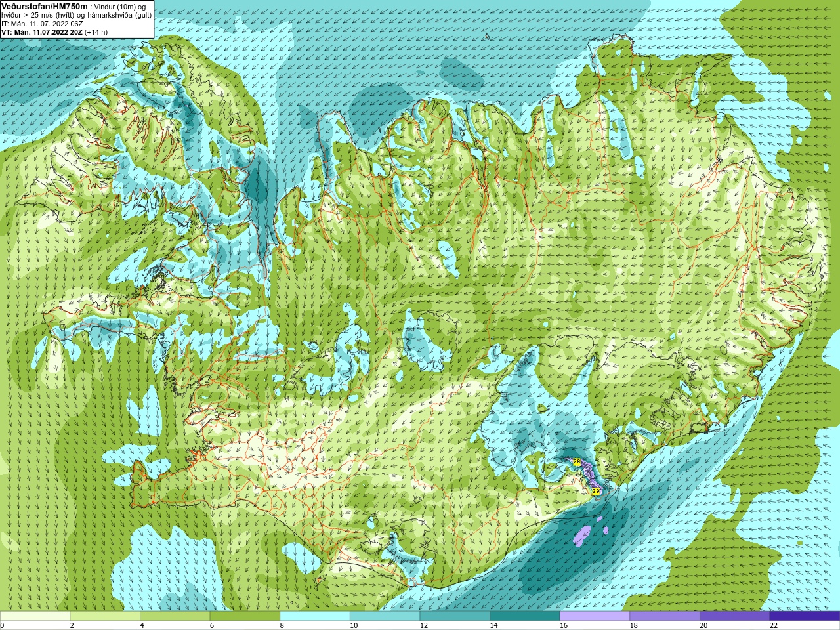Click the legend tick label '0'
The width and height of the screenshot is (840, 630).
point(3,626)
